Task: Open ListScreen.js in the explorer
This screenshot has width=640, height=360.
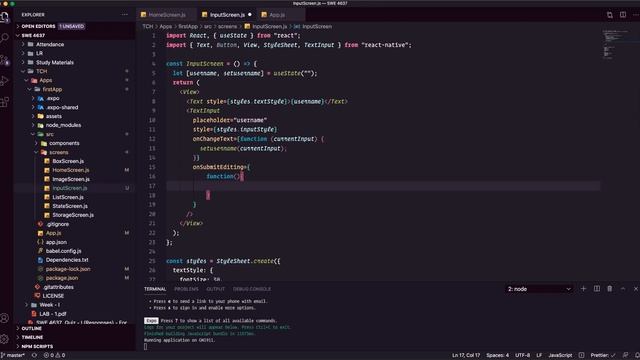Action: (x=68, y=197)
